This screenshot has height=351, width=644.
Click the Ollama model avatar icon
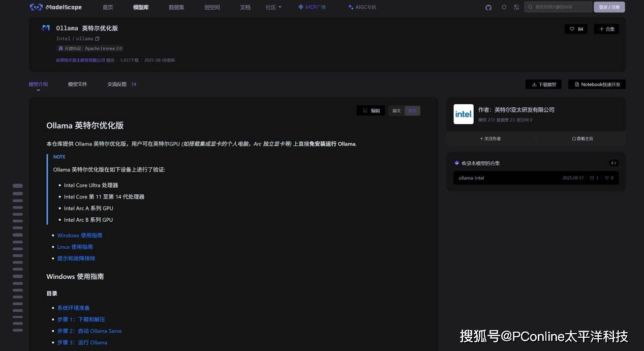[x=46, y=28]
